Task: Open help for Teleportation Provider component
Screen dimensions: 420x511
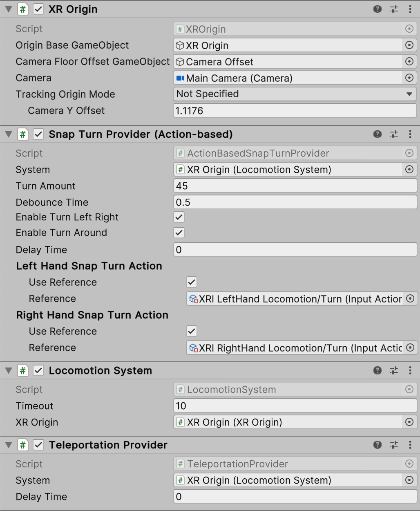Action: tap(378, 445)
